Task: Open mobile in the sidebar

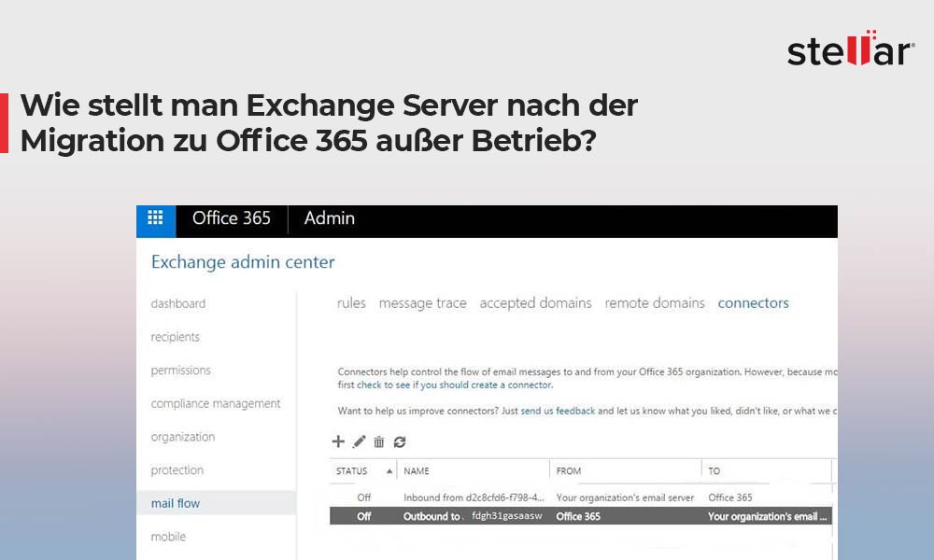Action: click(x=168, y=537)
